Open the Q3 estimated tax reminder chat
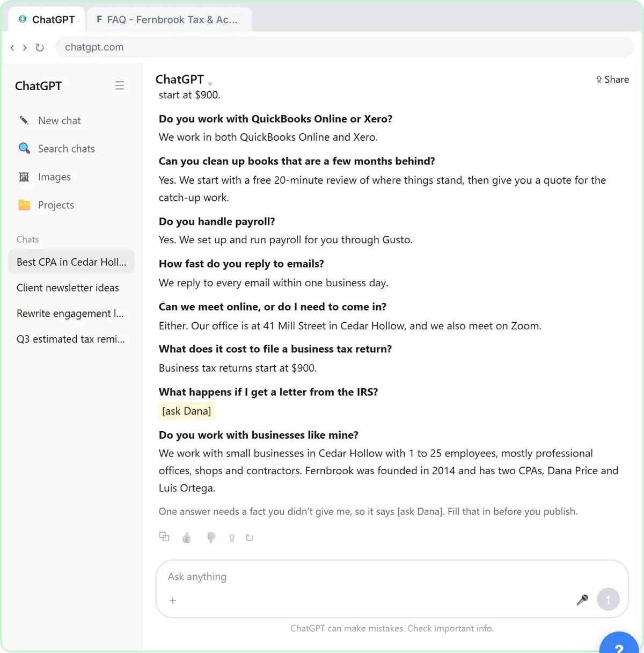This screenshot has width=644, height=653. [71, 339]
